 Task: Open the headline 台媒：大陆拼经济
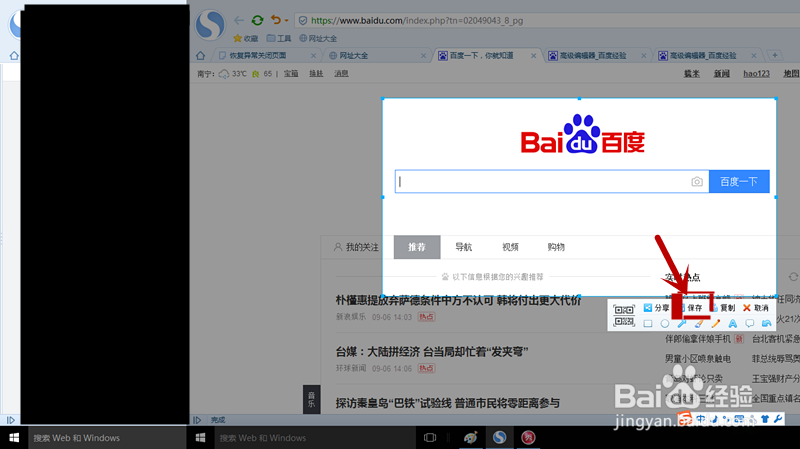coord(432,352)
